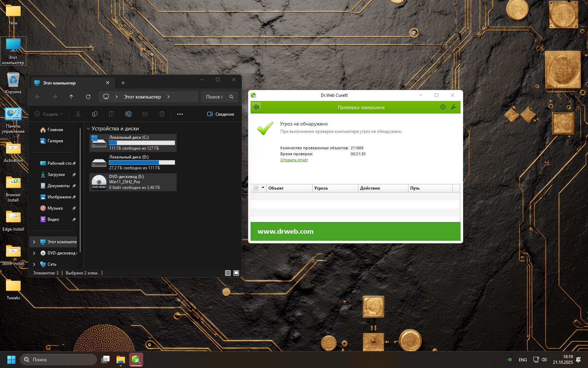Select the 'Этот компьютер' Explorer tab
This screenshot has width=588, height=368.
click(x=59, y=83)
